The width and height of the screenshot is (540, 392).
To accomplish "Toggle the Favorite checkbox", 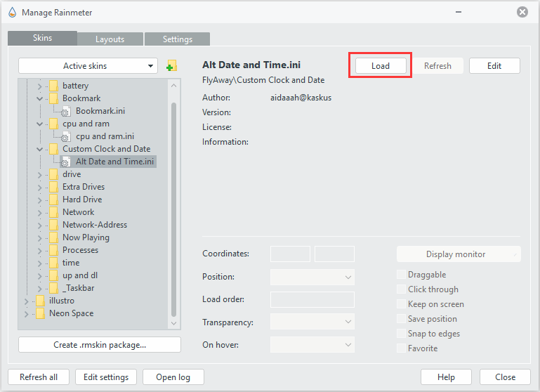I will [401, 348].
